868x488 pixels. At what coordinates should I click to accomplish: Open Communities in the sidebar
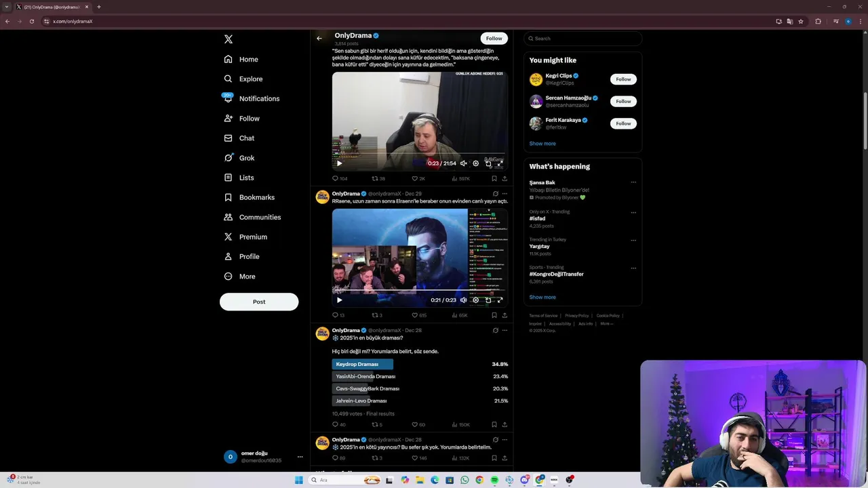pos(252,217)
